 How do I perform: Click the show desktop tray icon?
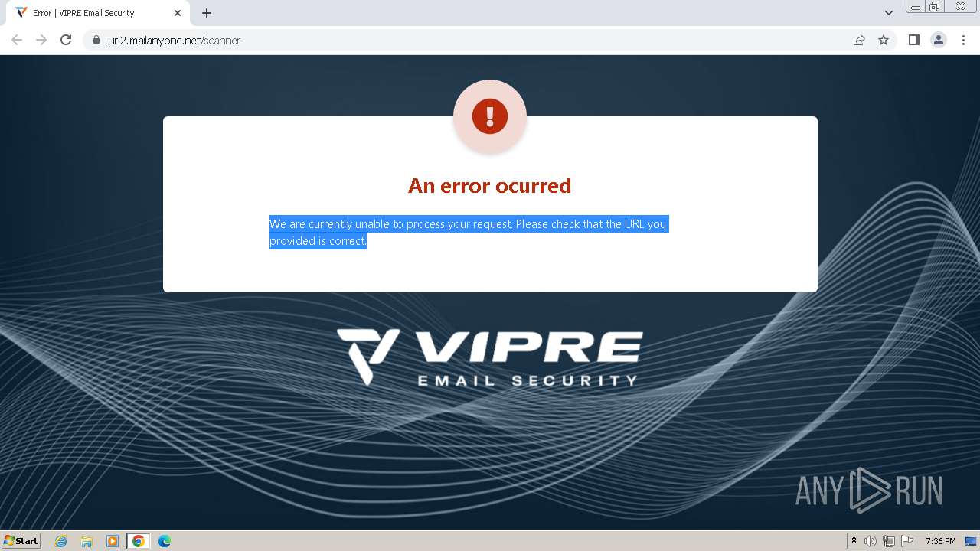click(x=972, y=541)
